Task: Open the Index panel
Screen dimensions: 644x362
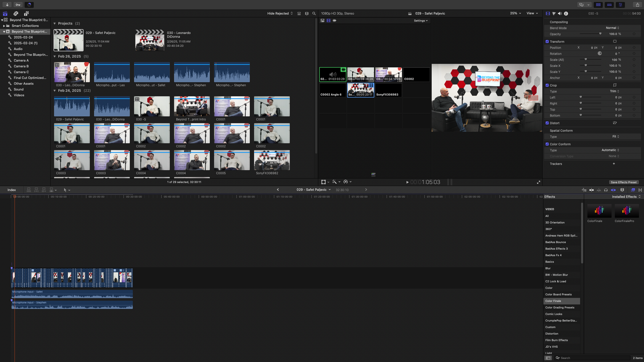Action: coord(12,190)
